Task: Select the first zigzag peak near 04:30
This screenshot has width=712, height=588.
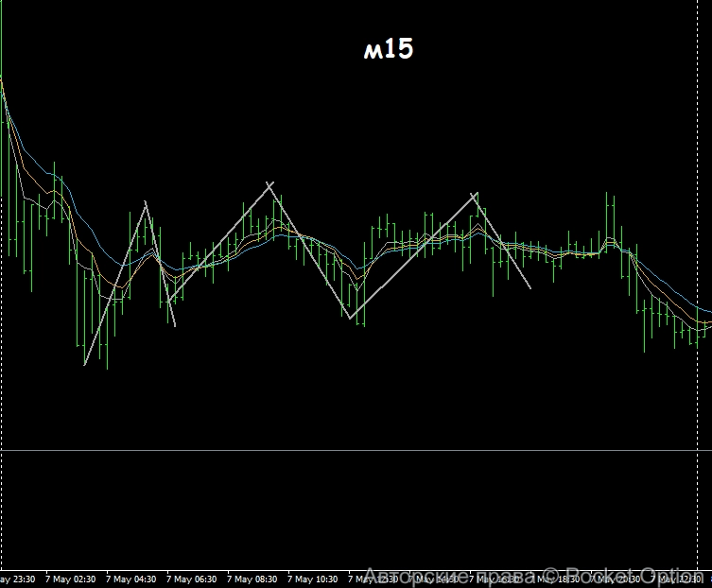Action: coord(146,202)
